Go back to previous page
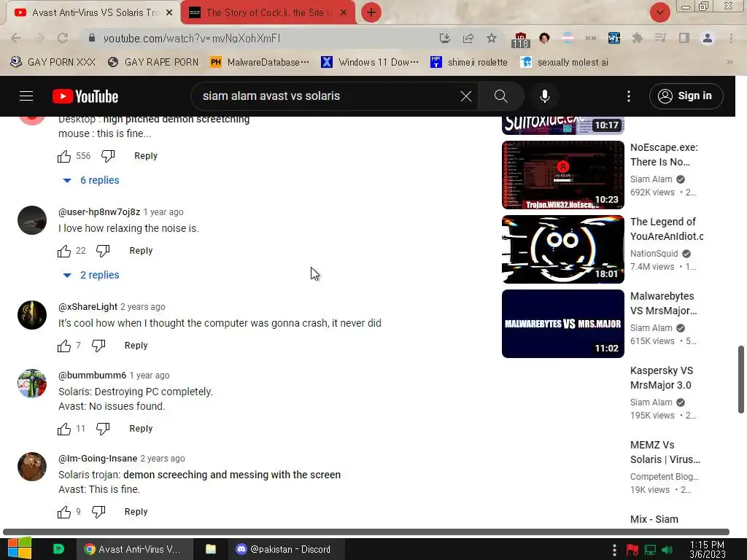 pyautogui.click(x=16, y=38)
